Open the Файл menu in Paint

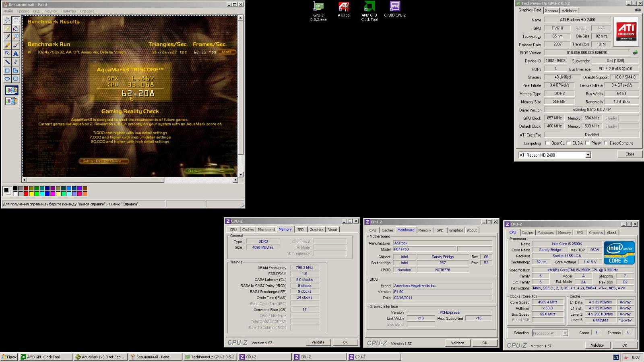click(8, 11)
